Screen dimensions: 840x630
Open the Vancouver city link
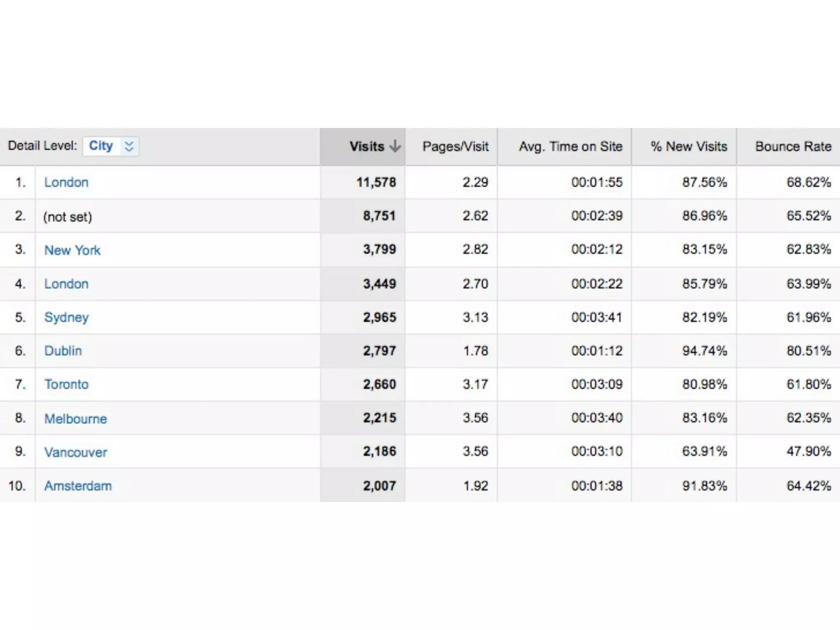(75, 452)
